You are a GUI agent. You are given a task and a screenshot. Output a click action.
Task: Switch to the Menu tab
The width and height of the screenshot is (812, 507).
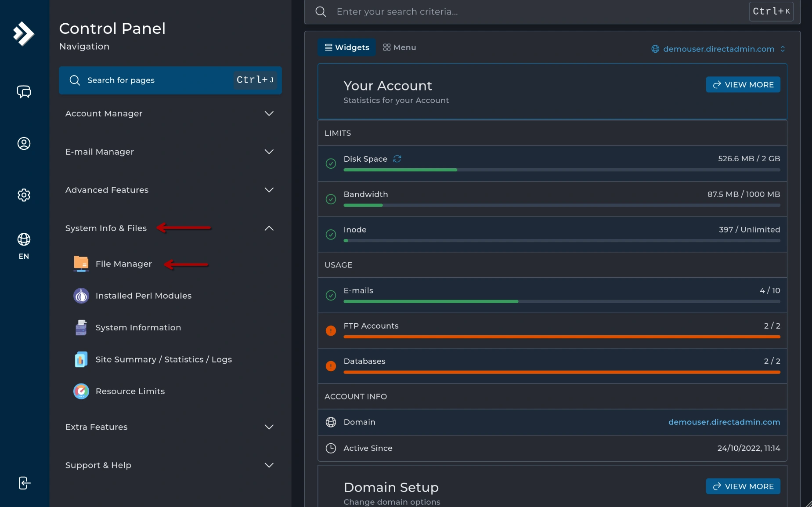click(x=399, y=47)
